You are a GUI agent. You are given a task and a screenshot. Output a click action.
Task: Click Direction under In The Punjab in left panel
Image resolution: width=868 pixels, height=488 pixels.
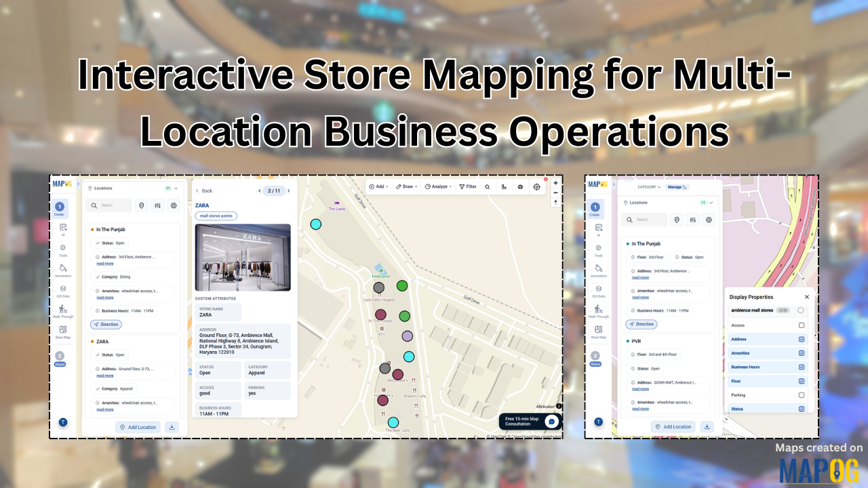[x=106, y=325]
